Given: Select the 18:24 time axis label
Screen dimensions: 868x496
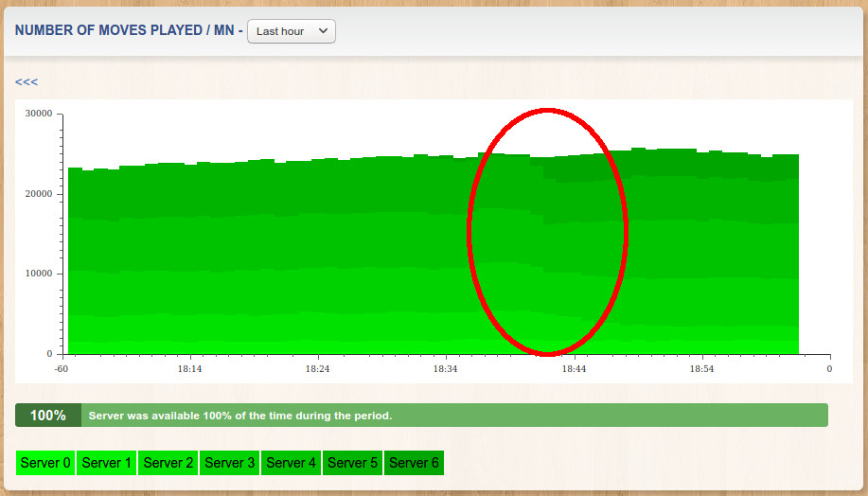Looking at the screenshot, I should (x=317, y=369).
